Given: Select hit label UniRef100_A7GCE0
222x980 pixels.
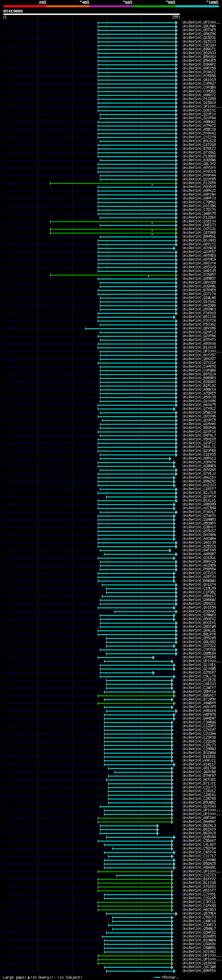Looking at the screenshot, I should [199, 886].
